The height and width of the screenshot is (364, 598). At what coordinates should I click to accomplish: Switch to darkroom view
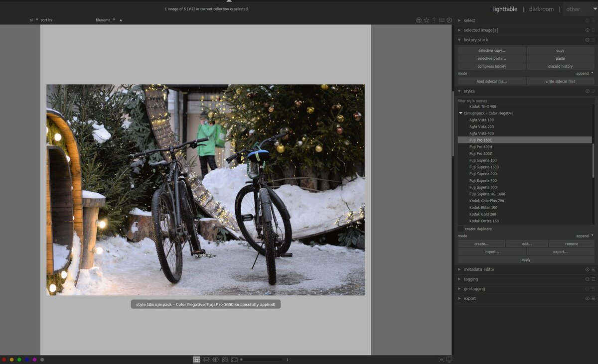[x=541, y=9]
